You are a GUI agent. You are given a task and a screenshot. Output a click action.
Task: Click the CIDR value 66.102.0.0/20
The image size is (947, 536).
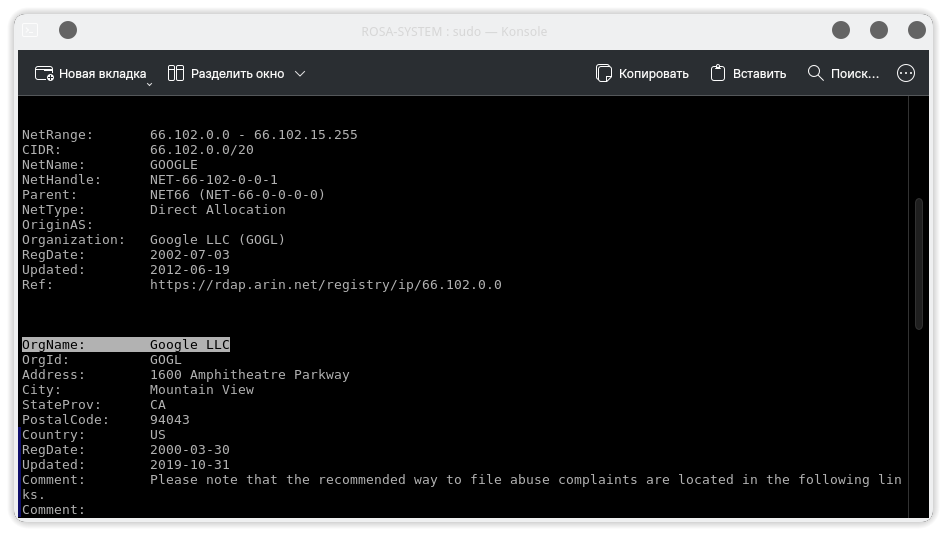202,150
